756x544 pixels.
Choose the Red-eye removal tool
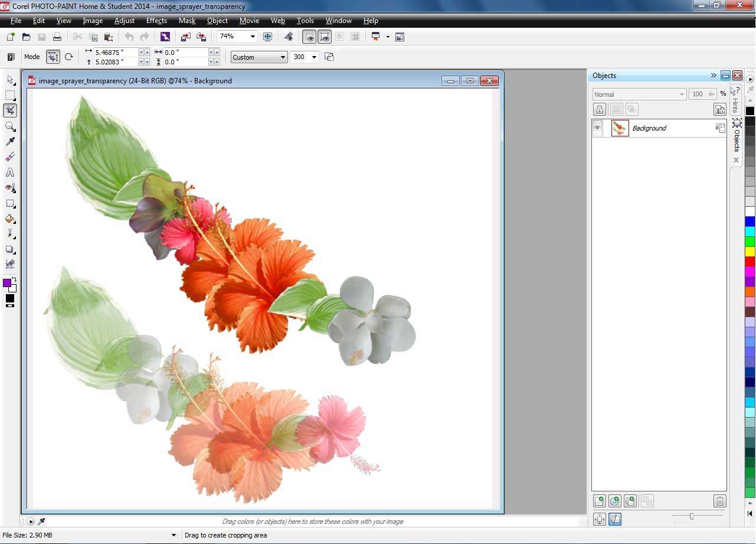(10, 188)
